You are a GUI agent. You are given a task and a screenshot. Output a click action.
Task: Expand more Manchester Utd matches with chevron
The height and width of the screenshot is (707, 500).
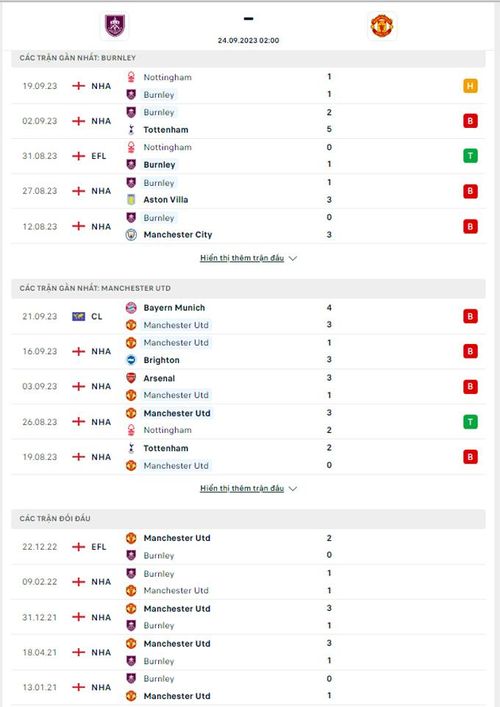tap(293, 489)
